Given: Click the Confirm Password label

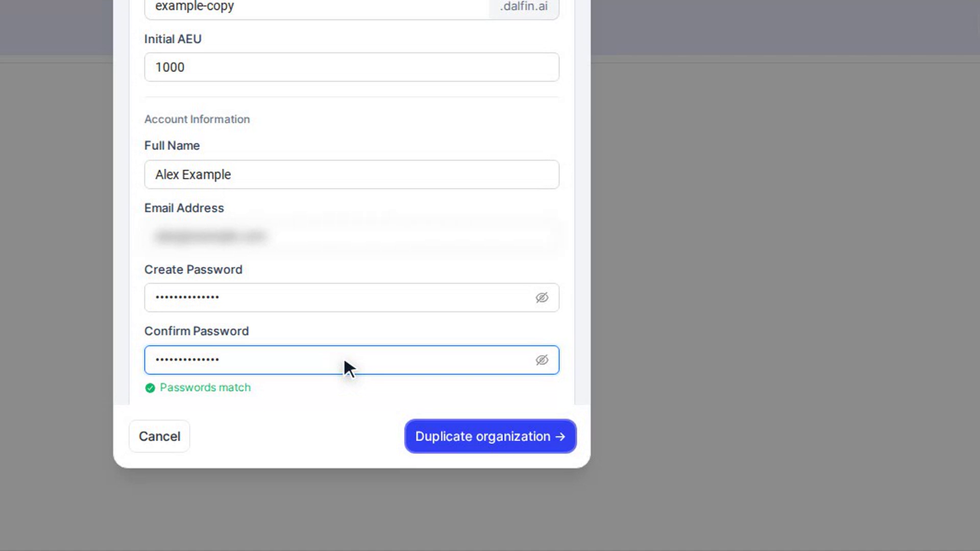Looking at the screenshot, I should pyautogui.click(x=197, y=331).
